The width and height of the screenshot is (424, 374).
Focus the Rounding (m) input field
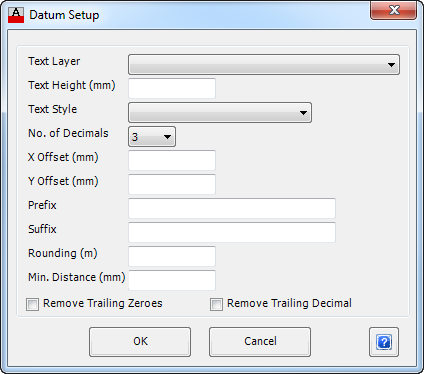(172, 256)
